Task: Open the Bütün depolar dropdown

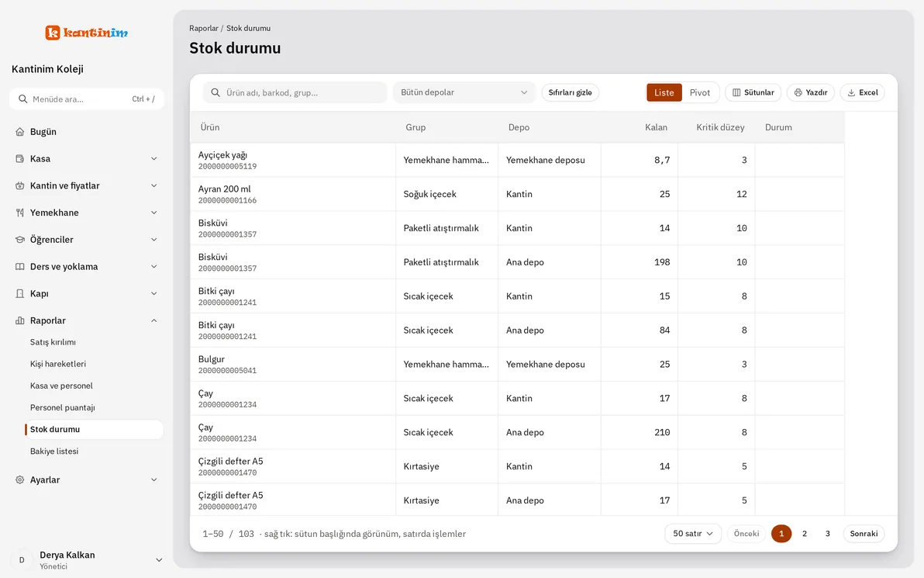Action: 464,92
